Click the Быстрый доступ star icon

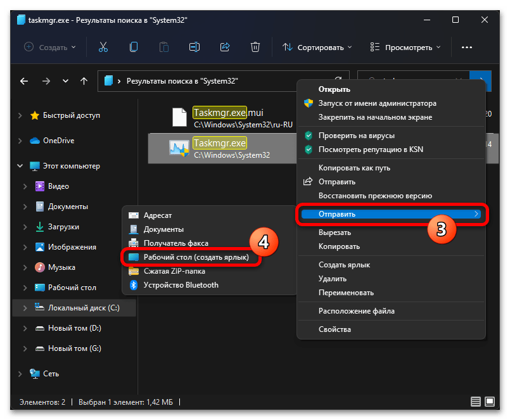pyautogui.click(x=35, y=115)
